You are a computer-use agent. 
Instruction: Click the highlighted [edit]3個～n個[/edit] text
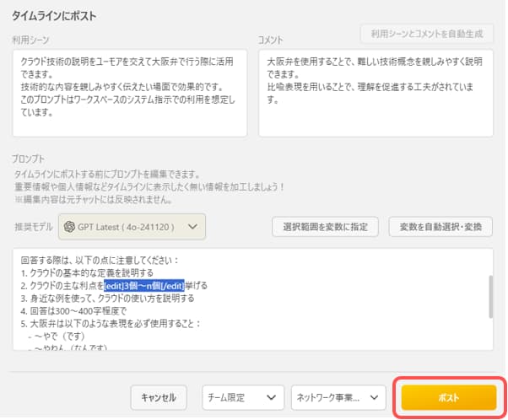tap(137, 285)
